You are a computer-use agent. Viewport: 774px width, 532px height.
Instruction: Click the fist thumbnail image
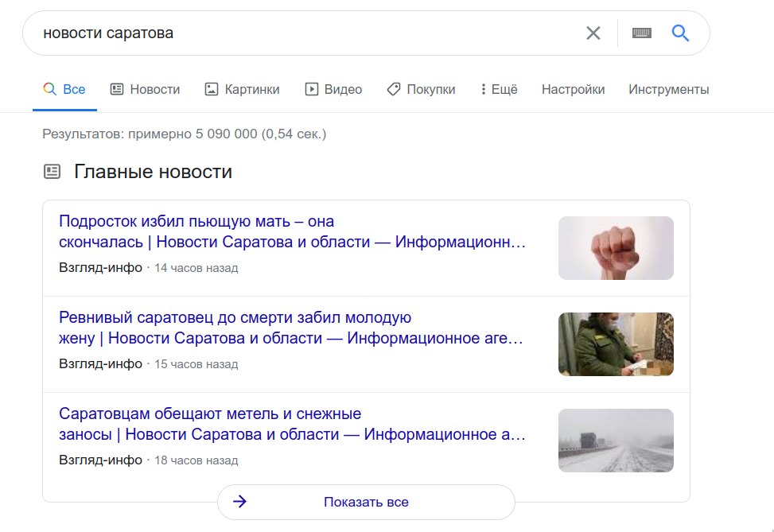click(x=616, y=248)
